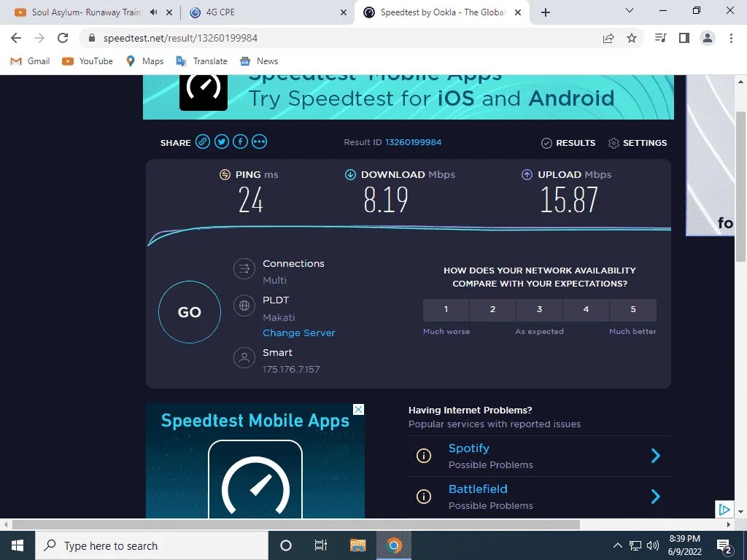Select the Speedtest by Ookla tab

click(x=441, y=12)
